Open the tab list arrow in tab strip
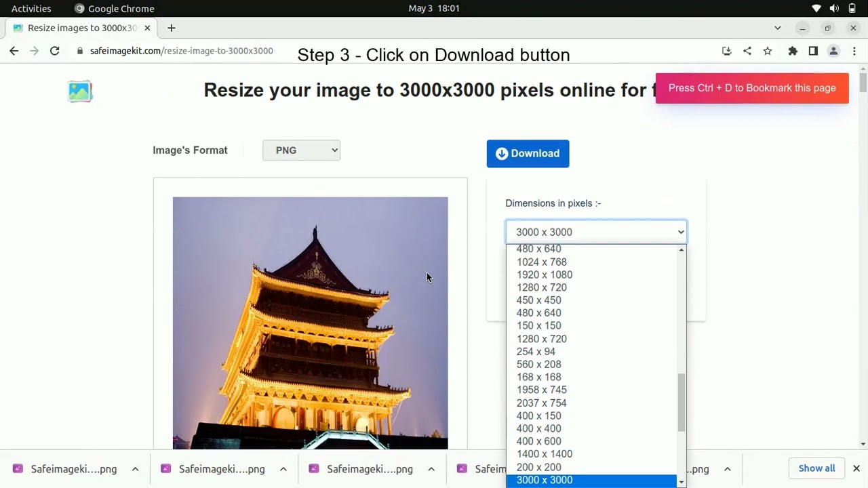 (x=777, y=28)
